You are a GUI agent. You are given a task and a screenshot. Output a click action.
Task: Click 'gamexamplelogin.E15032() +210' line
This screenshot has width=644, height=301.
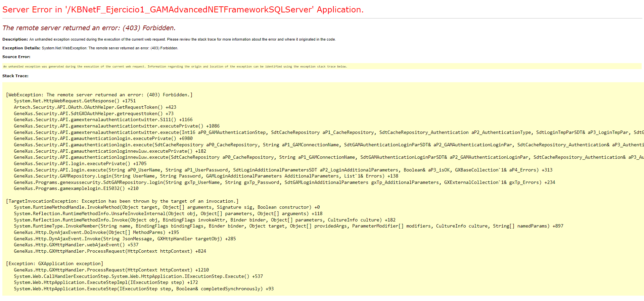click(76, 188)
